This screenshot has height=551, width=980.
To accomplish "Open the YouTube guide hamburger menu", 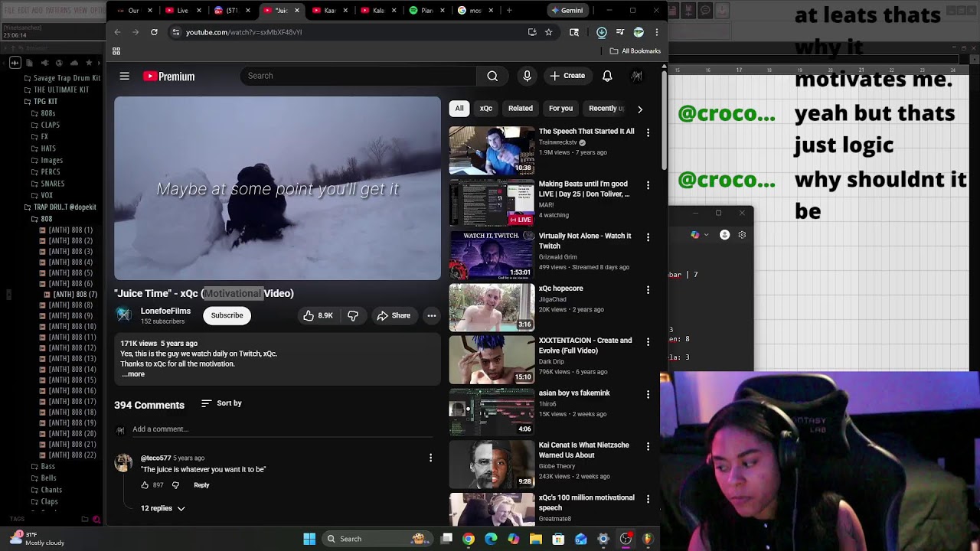I will tap(125, 76).
